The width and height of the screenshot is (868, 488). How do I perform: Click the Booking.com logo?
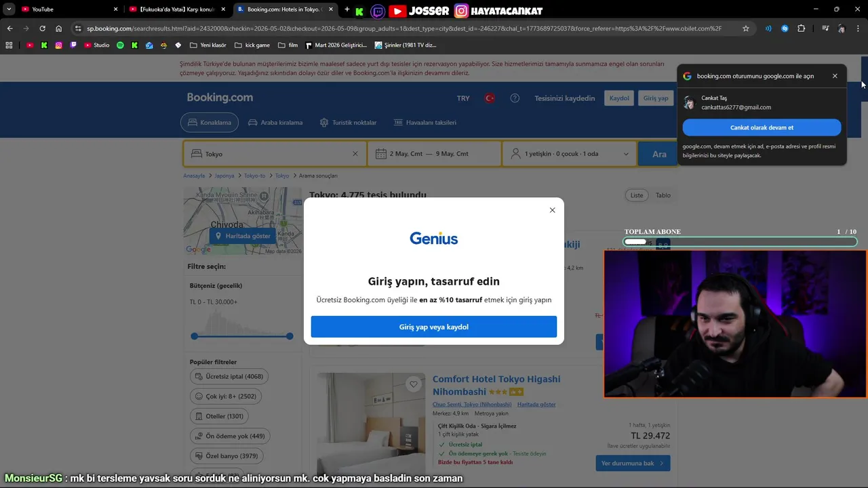coord(220,98)
